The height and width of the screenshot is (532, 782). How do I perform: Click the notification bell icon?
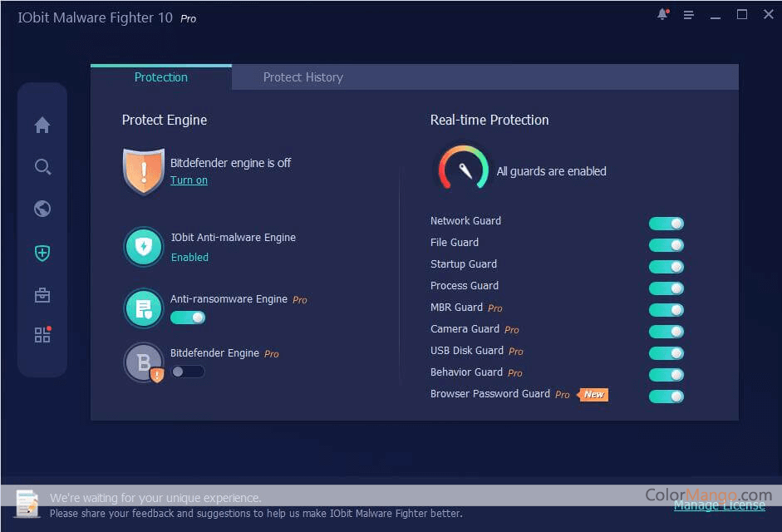coord(662,15)
